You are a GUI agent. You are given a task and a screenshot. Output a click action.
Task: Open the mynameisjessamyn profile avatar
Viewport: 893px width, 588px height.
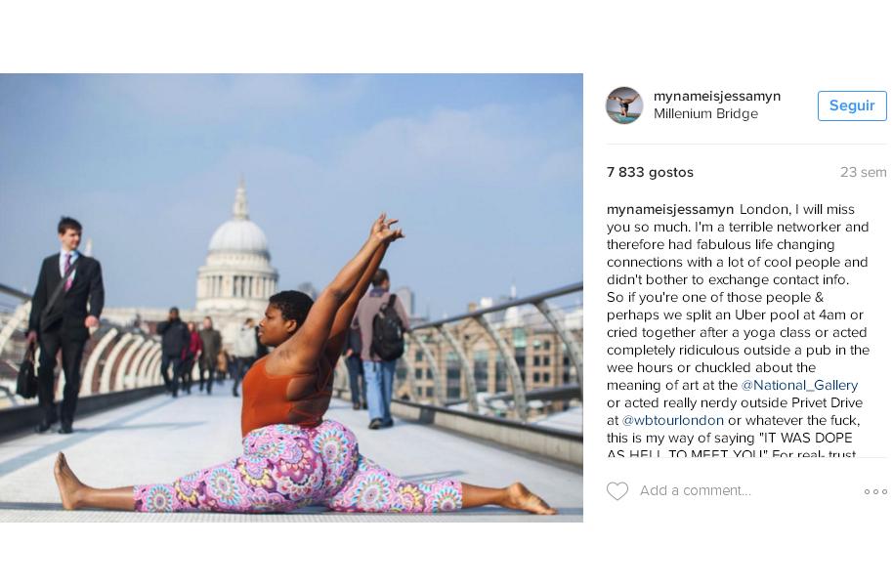(x=624, y=105)
